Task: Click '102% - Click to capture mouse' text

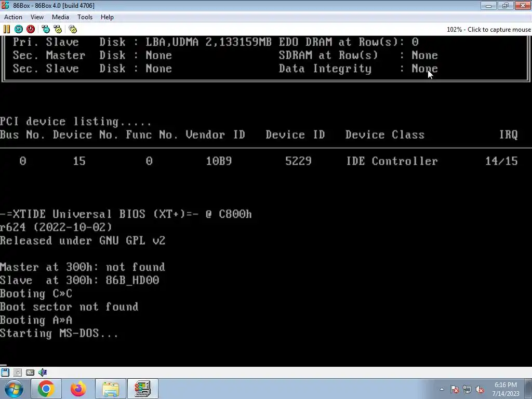Action: click(x=488, y=30)
